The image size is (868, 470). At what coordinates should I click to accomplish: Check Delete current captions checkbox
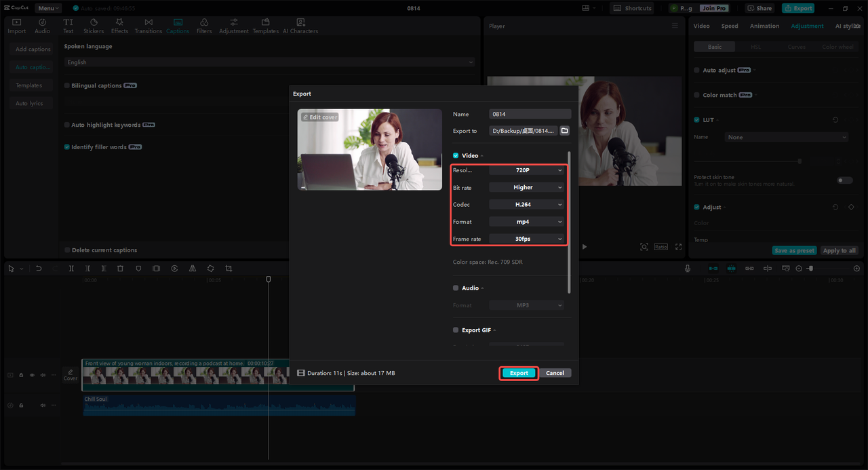66,250
